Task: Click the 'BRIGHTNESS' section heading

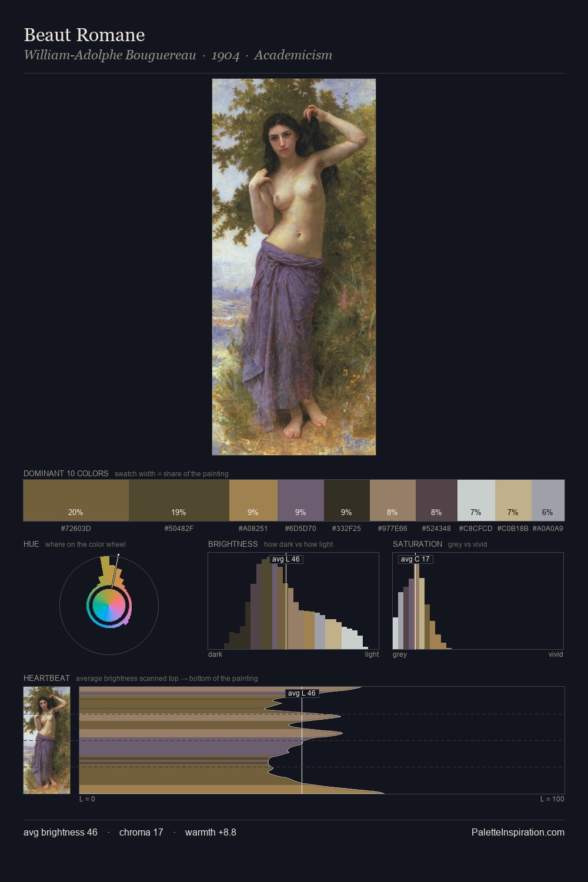Action: (233, 544)
